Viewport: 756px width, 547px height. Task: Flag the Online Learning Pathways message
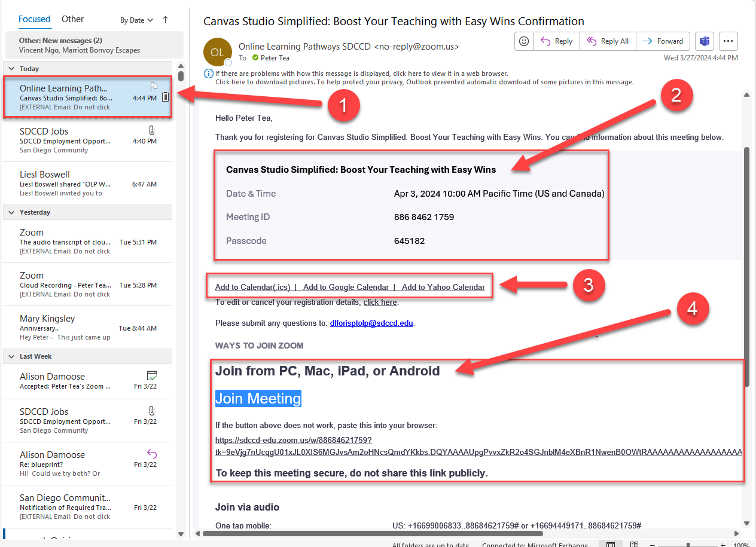(x=154, y=87)
